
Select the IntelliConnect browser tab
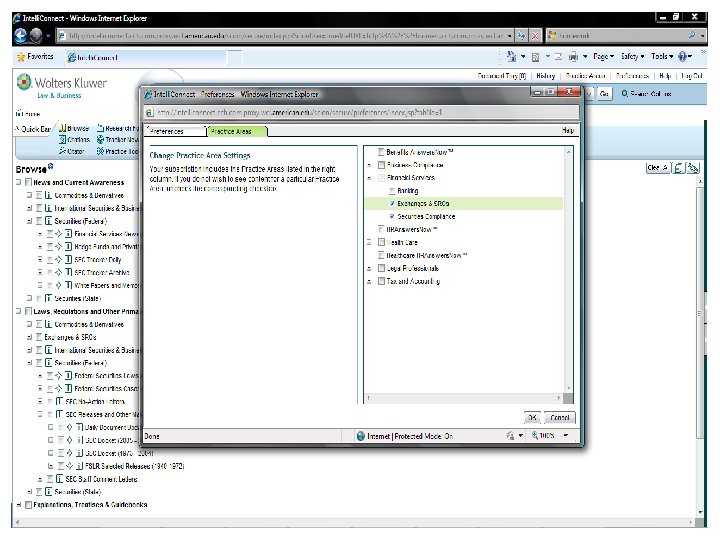click(x=146, y=57)
